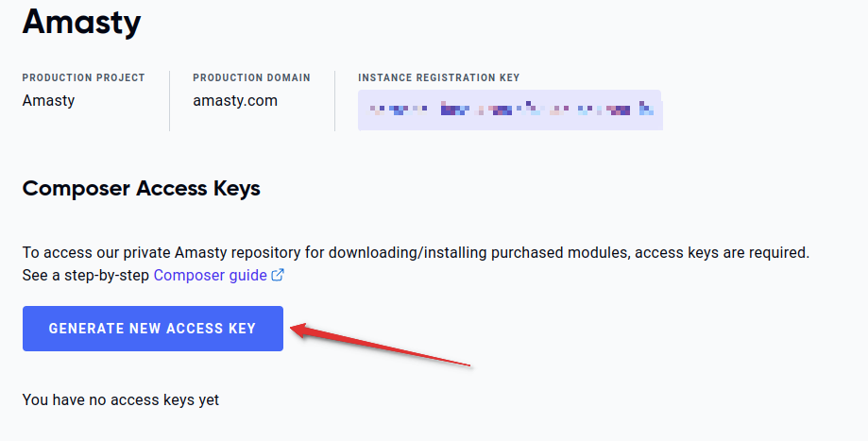Click the red arrow's pointed head
This screenshot has width=868, height=441.
pyautogui.click(x=298, y=331)
